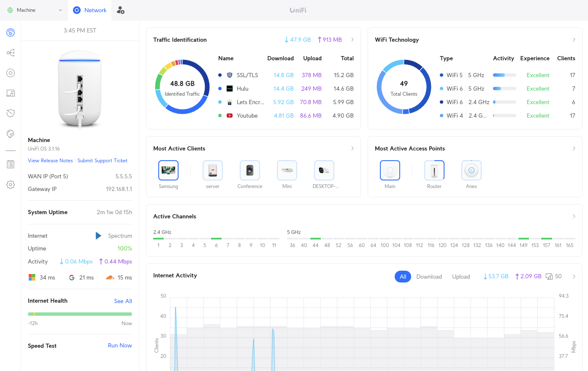
Task: Select the Main access point icon
Action: pos(390,170)
